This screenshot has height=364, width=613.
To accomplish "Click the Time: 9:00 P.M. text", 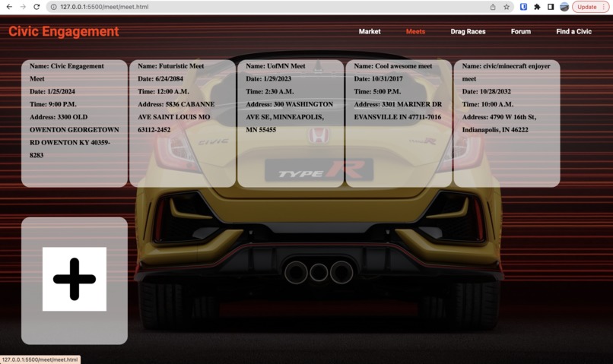I will click(x=53, y=104).
